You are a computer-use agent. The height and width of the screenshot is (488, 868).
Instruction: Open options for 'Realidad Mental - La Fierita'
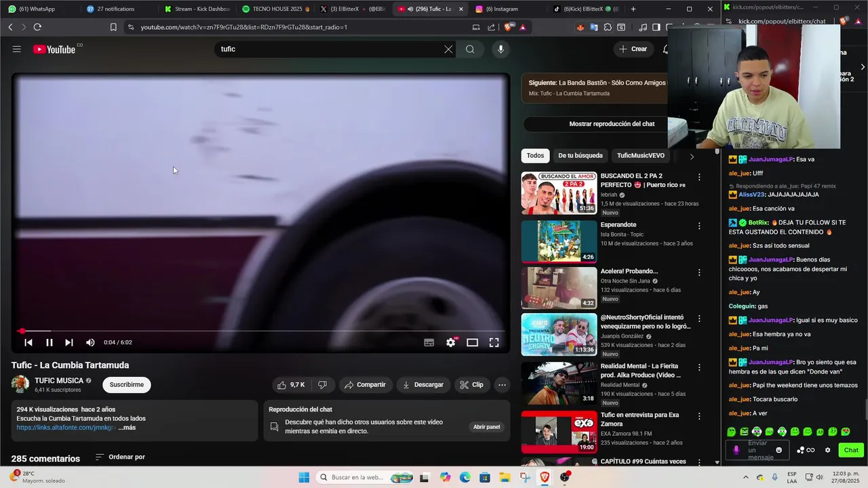pyautogui.click(x=699, y=367)
